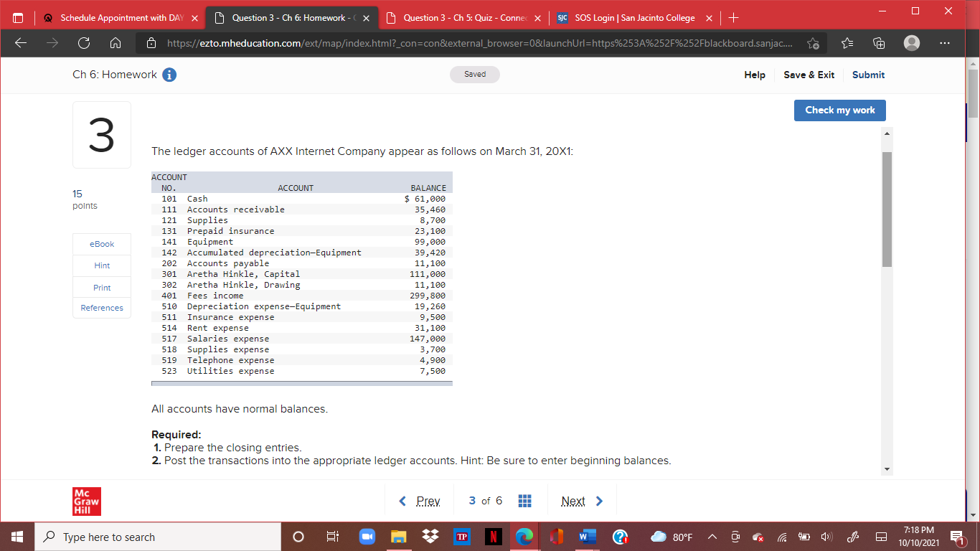Open the eBook resource
Viewport: 980px width, 551px height.
pos(102,244)
